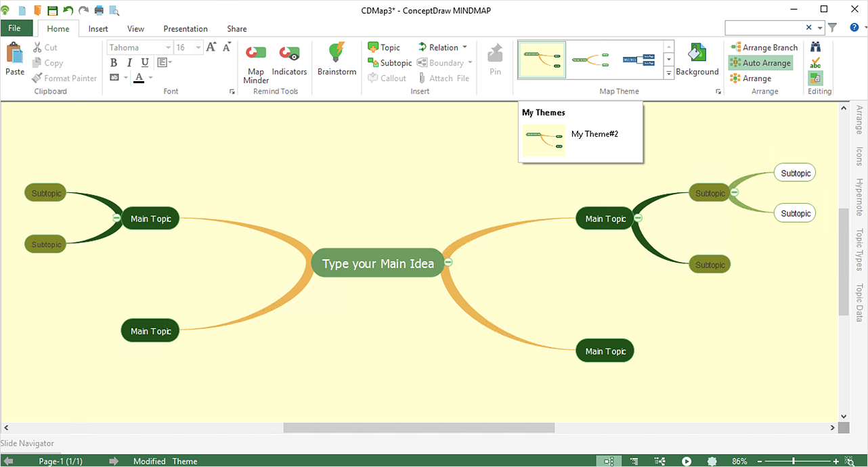Click the Background icon in the ribbon
The height and width of the screenshot is (467, 868).
click(x=697, y=54)
